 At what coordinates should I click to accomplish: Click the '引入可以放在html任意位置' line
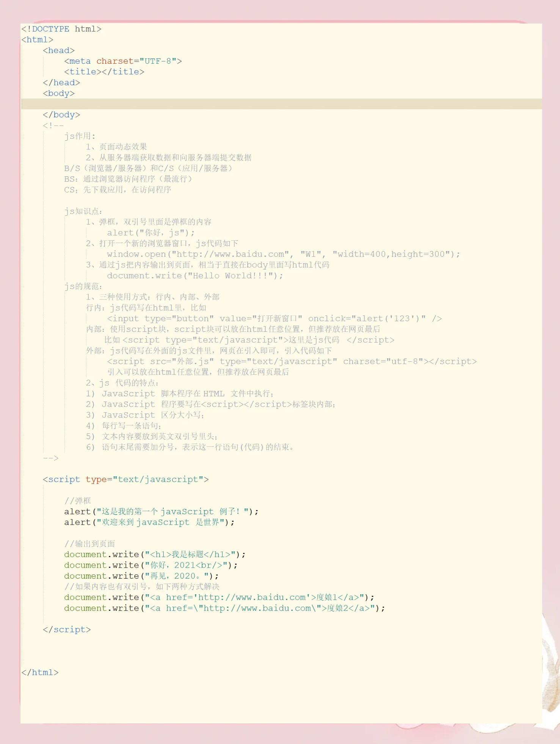(x=198, y=372)
